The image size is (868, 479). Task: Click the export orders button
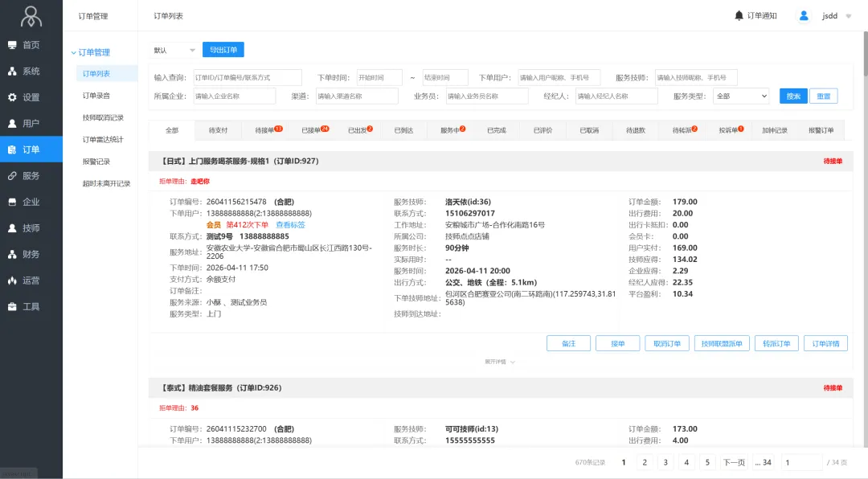[223, 50]
